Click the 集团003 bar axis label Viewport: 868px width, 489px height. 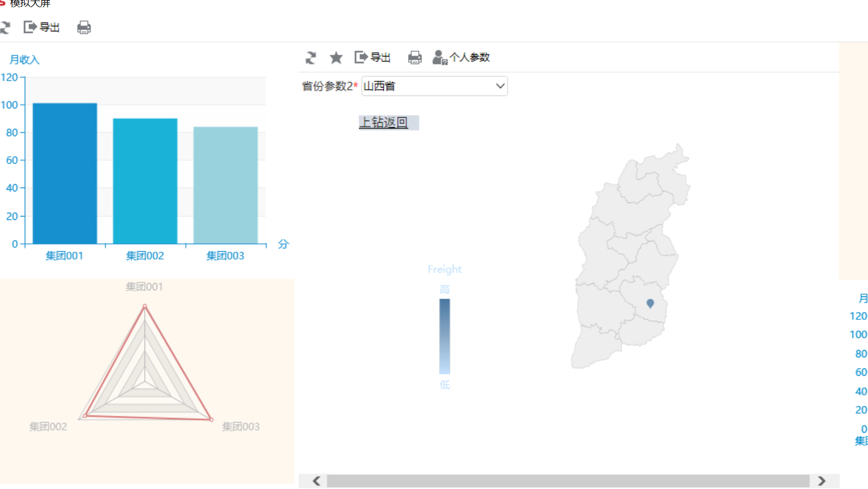(x=225, y=256)
